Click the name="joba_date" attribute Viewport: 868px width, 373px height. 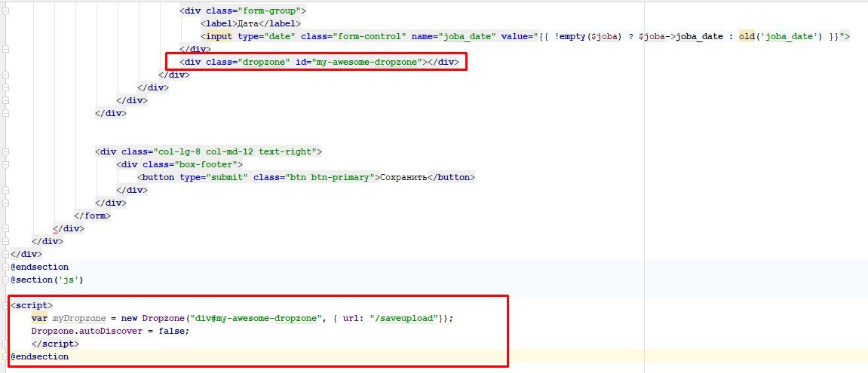453,36
